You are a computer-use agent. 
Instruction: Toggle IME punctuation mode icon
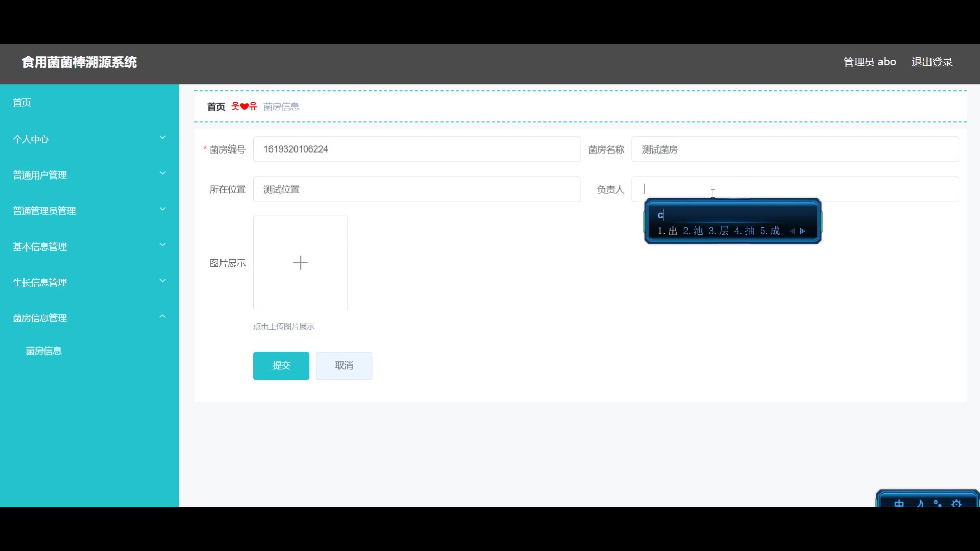click(x=938, y=503)
